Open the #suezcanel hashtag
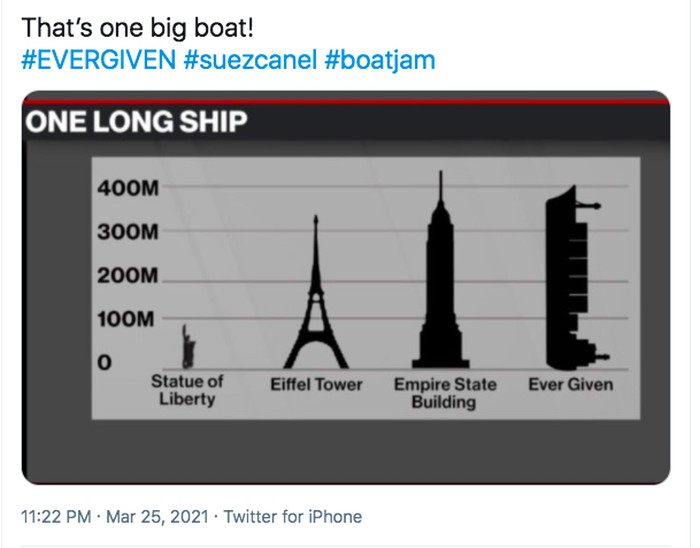 click(x=250, y=59)
